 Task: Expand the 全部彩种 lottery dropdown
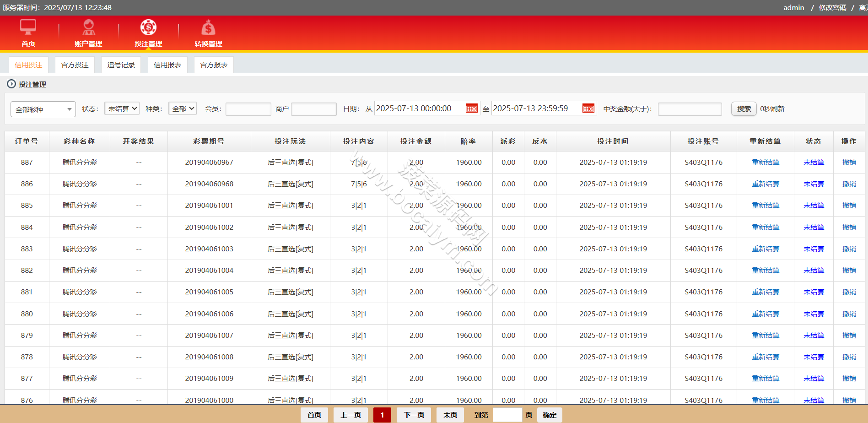43,109
